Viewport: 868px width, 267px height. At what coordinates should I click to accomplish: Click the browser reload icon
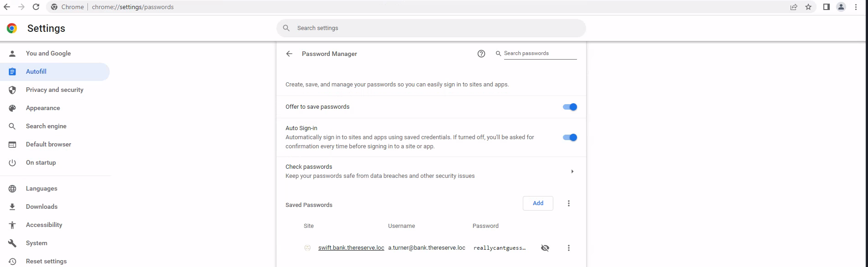tap(36, 7)
